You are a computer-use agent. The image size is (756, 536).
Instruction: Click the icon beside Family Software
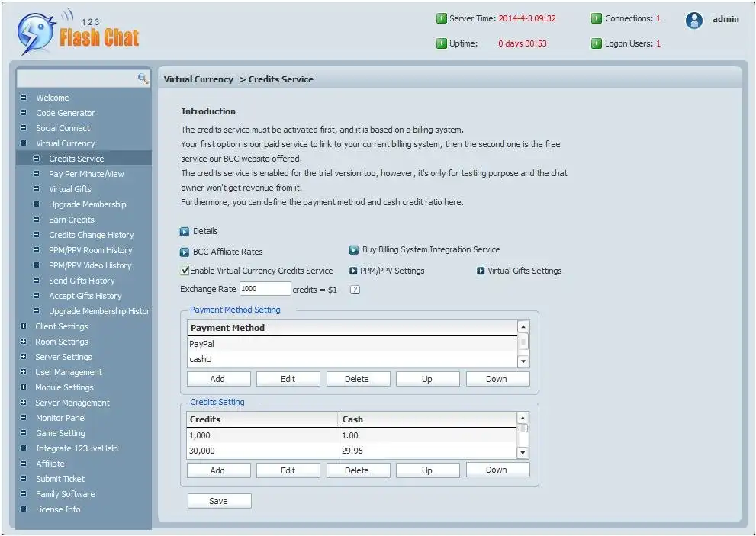pos(23,493)
